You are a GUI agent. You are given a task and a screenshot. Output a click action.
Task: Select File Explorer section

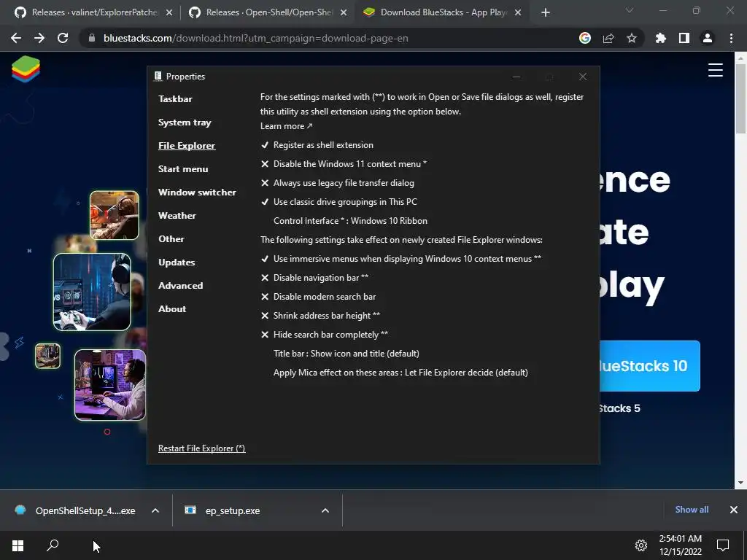[x=187, y=146]
